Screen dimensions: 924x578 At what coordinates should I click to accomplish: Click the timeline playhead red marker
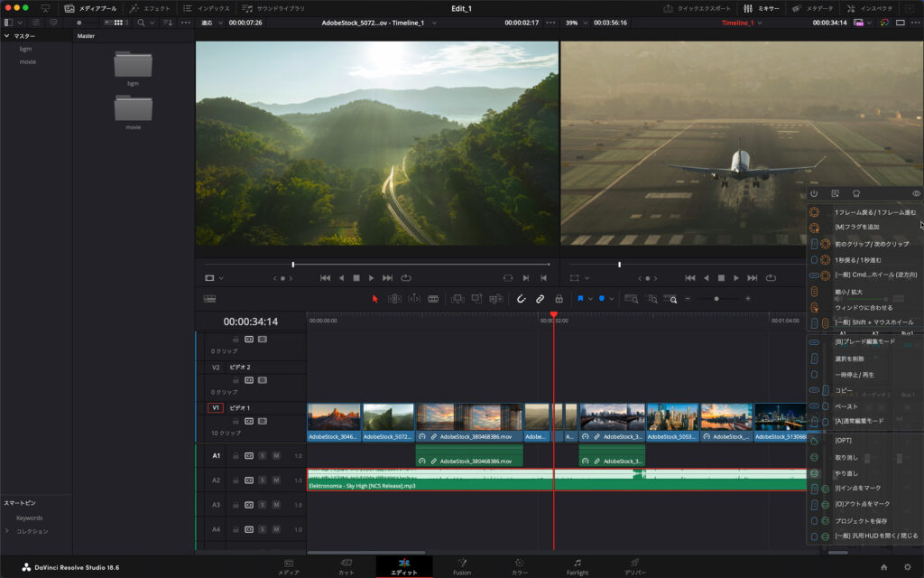coord(554,315)
